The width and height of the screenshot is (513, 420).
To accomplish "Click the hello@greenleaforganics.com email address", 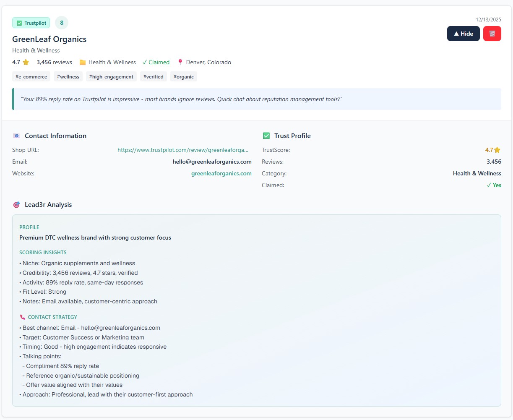I will pyautogui.click(x=212, y=162).
